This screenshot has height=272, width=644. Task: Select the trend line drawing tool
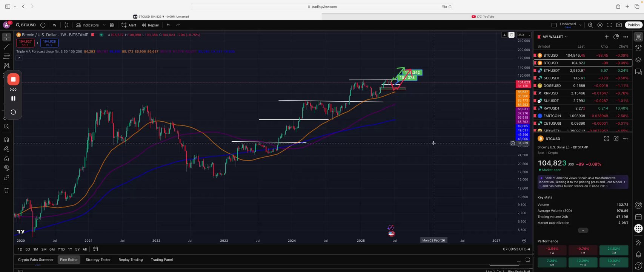click(6, 47)
